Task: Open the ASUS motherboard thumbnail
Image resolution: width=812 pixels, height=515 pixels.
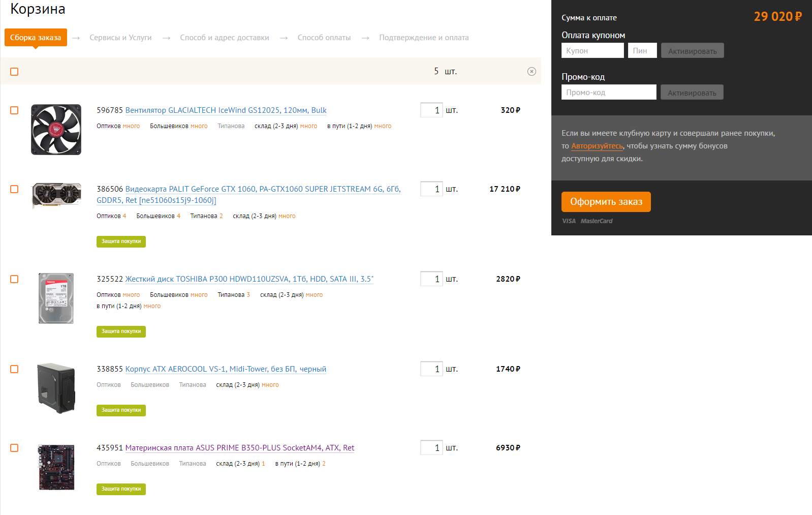Action: click(x=56, y=467)
